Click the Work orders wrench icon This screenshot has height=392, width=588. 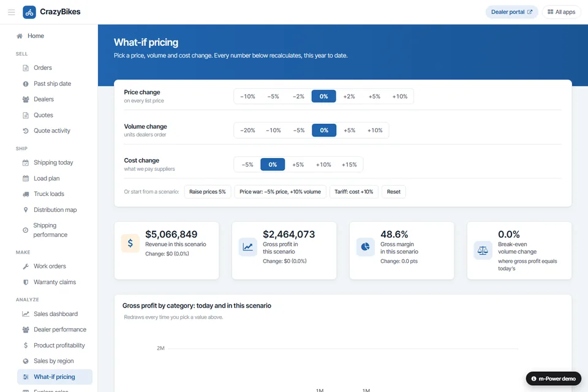(x=26, y=266)
